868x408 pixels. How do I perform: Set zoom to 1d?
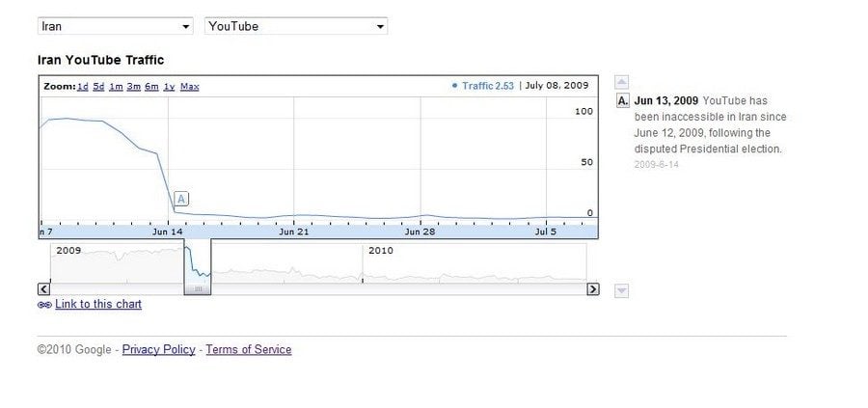click(x=83, y=87)
